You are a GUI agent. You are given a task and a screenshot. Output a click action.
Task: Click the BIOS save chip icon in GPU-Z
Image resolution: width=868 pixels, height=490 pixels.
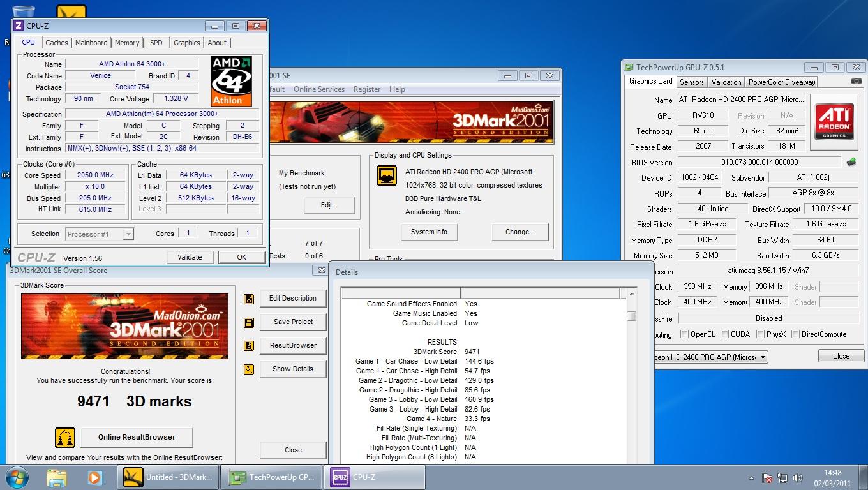pyautogui.click(x=851, y=162)
